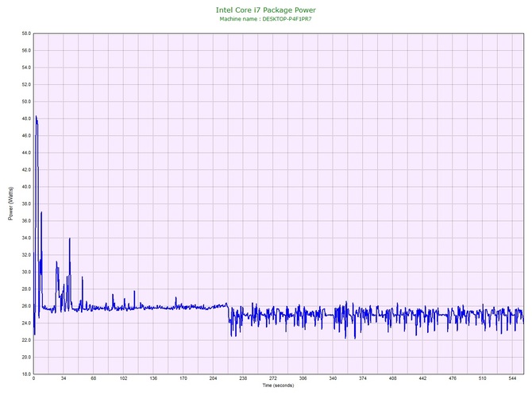Click the 20.0 y-axis value

[26, 357]
